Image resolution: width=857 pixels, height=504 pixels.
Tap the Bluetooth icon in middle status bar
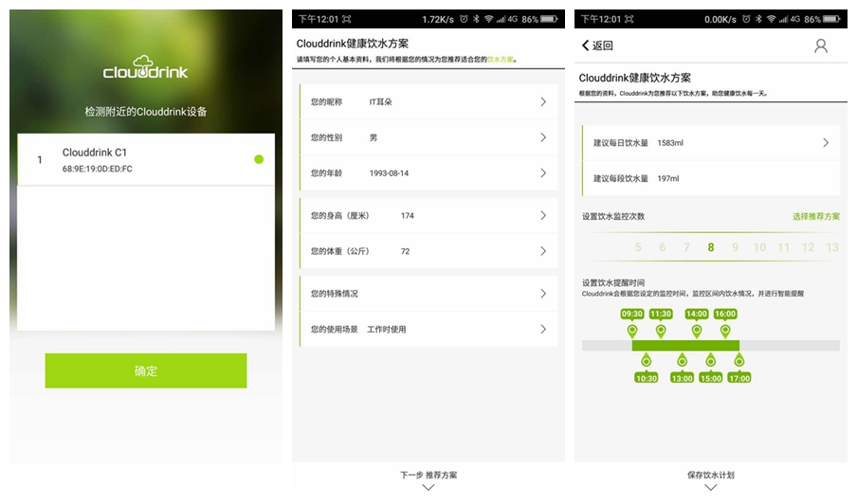(x=476, y=19)
